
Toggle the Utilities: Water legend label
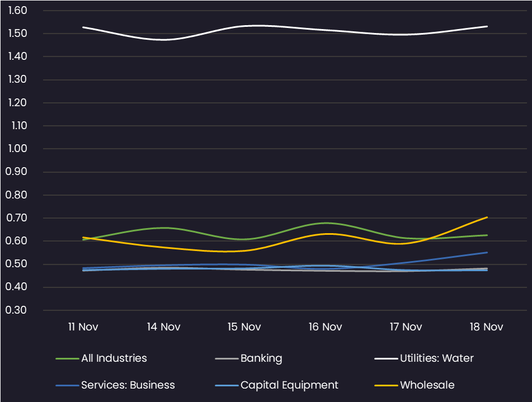[x=436, y=358]
